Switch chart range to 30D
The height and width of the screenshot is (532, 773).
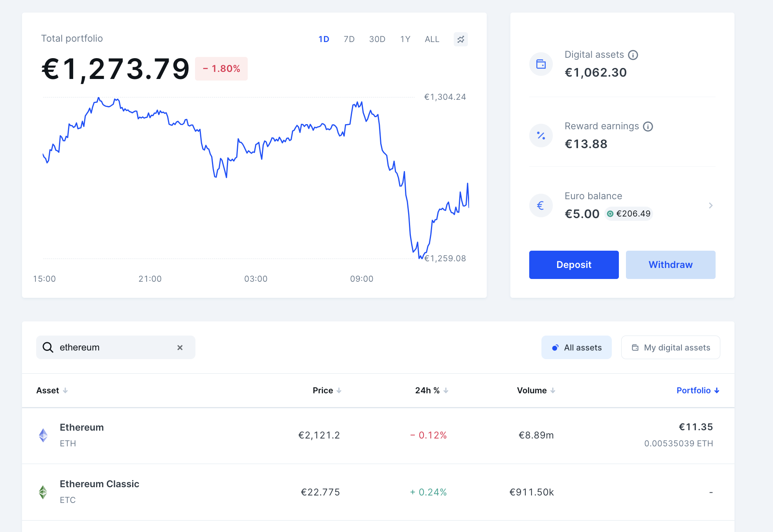pyautogui.click(x=377, y=39)
